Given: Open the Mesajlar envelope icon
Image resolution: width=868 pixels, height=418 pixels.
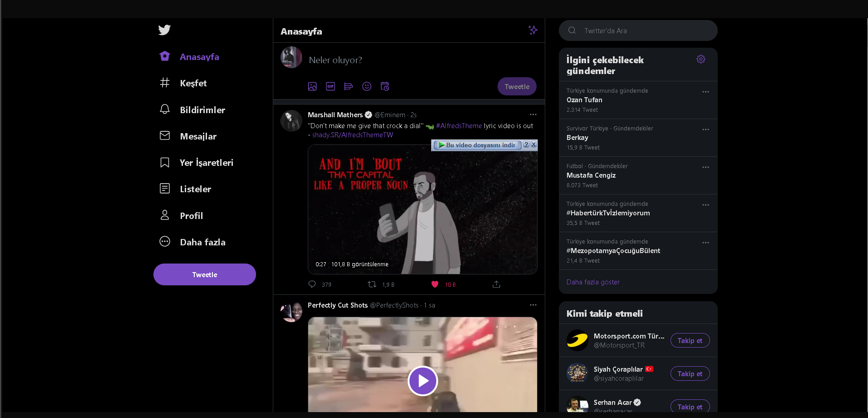Looking at the screenshot, I should click(165, 136).
